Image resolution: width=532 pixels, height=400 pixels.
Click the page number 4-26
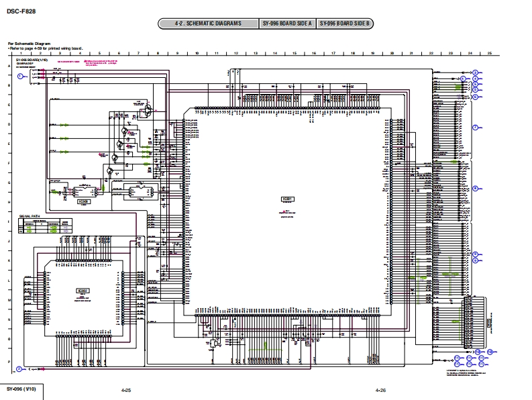tap(380, 390)
